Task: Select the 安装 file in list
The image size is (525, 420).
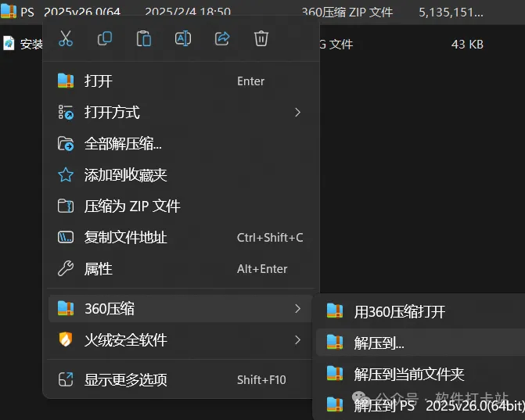Action: click(x=31, y=44)
